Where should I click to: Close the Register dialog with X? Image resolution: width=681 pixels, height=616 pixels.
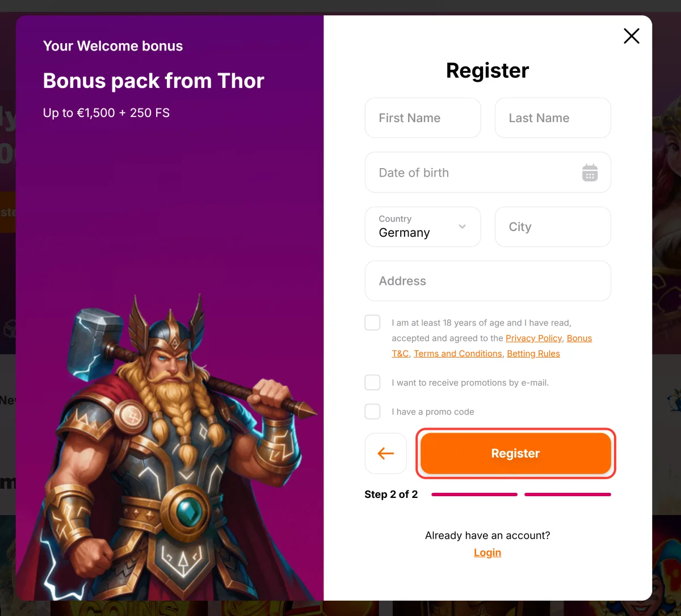click(632, 36)
